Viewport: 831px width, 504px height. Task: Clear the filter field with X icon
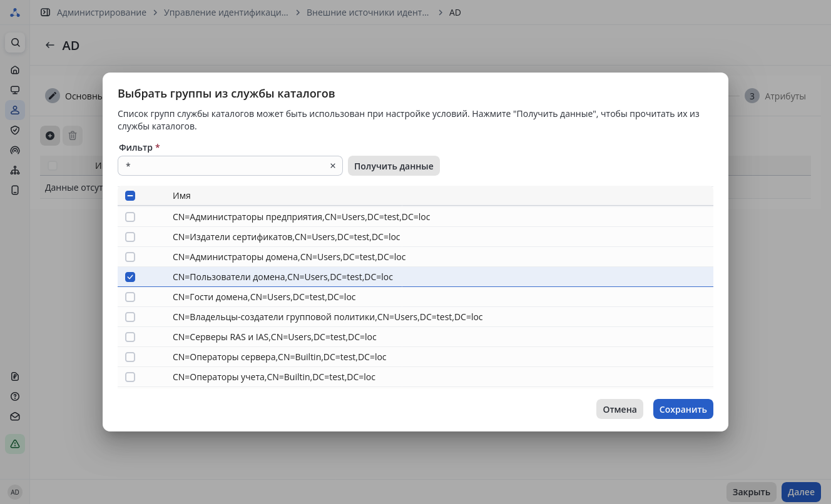[333, 166]
